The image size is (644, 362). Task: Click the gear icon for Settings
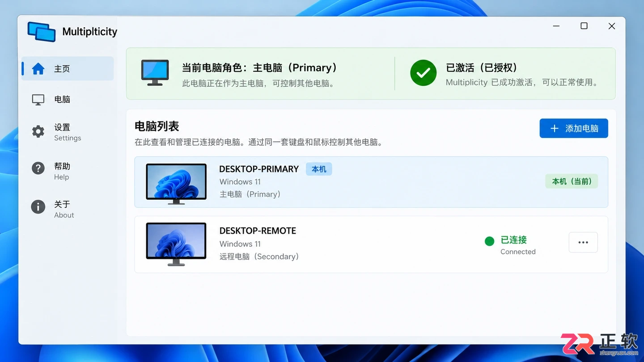point(38,131)
